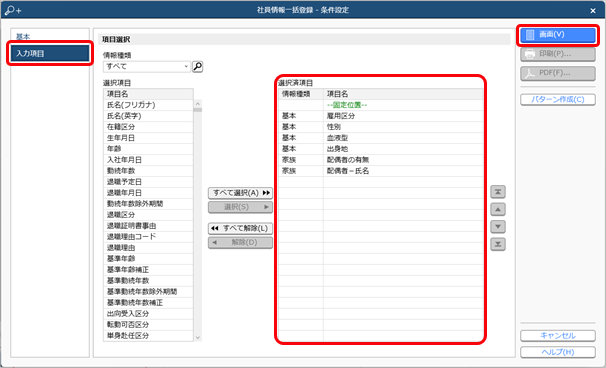The width and height of the screenshot is (606, 368).
Task: Click the scroll up arrow of 選択項目 list
Action: pos(198,104)
